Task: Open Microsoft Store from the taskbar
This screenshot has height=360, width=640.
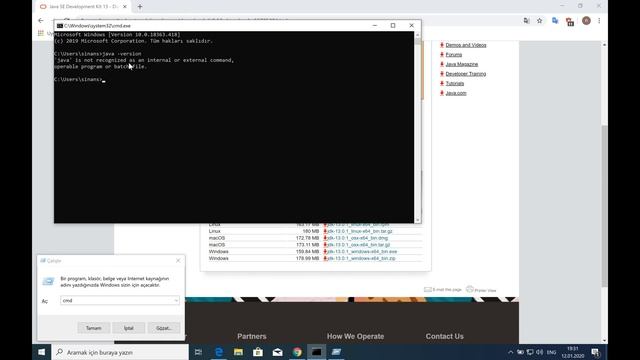Action: coord(258,352)
